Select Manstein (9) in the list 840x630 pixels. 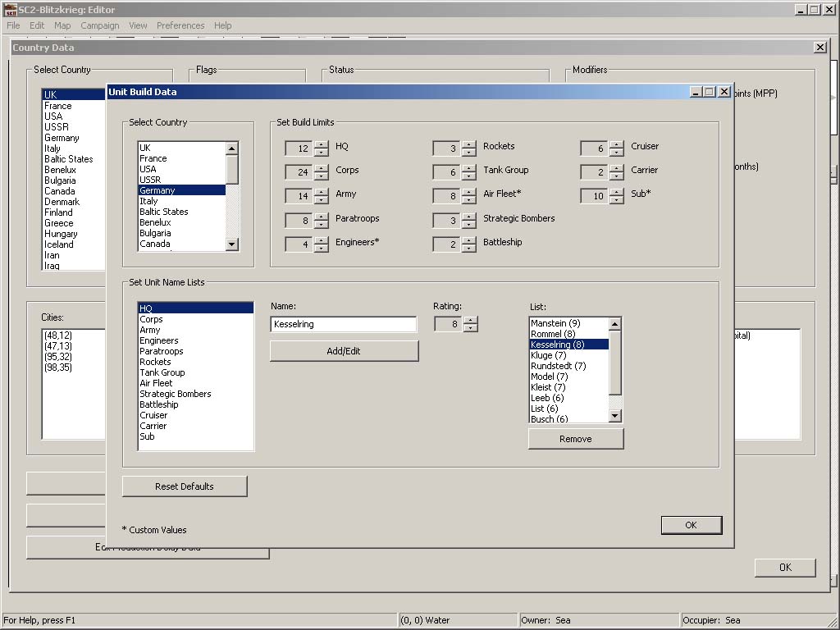(x=555, y=323)
